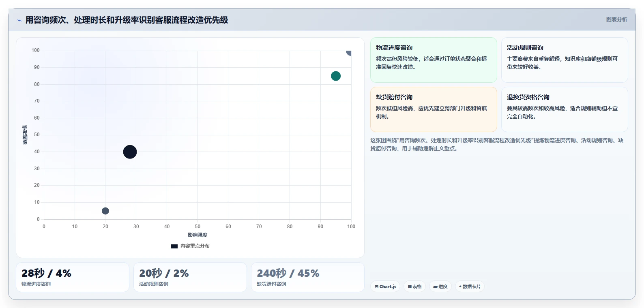Click the 240秒 / 45% stat card
Viewport: 644px width, 308px height.
click(x=308, y=277)
